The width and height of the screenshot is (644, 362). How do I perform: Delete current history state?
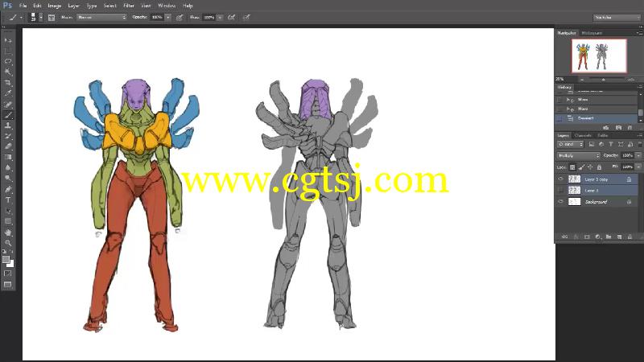(x=630, y=128)
